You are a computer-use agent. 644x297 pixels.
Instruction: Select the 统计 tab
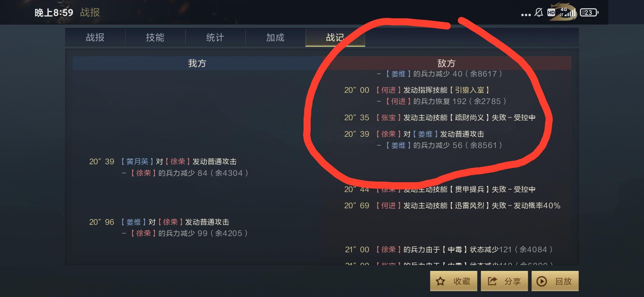[x=215, y=37]
